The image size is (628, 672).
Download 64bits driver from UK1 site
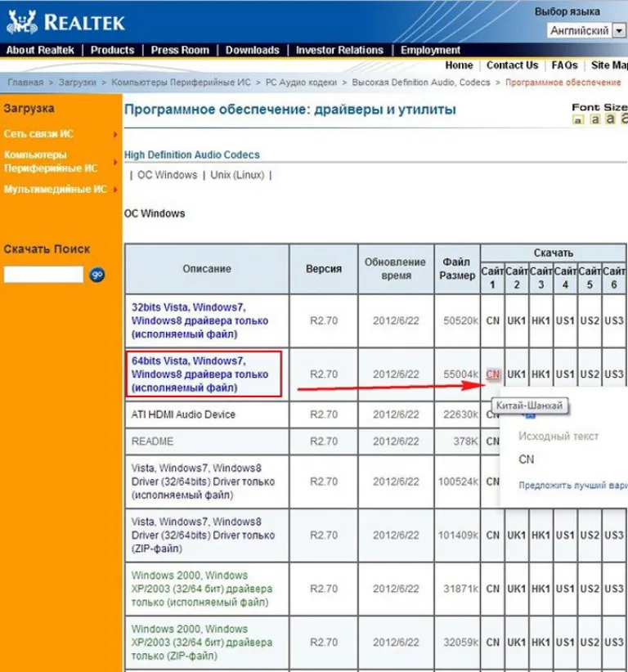[517, 374]
